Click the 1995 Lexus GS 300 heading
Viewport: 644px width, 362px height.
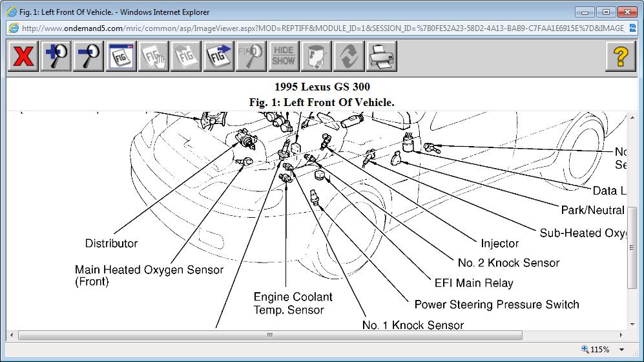point(322,87)
